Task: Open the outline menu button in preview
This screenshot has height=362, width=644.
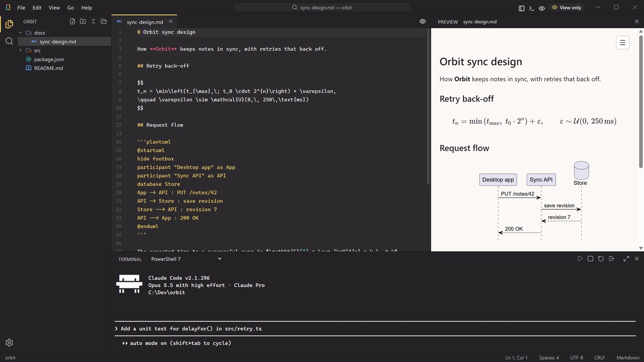Action: (x=622, y=43)
